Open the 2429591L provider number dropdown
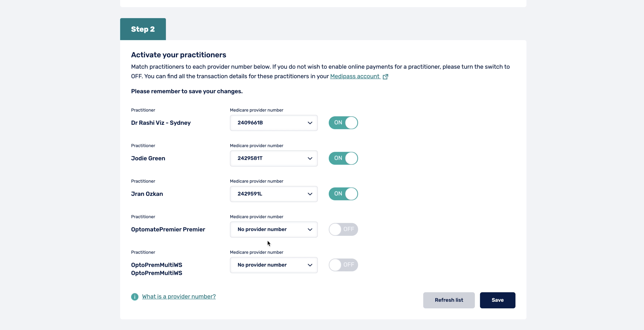644x330 pixels. pyautogui.click(x=274, y=194)
